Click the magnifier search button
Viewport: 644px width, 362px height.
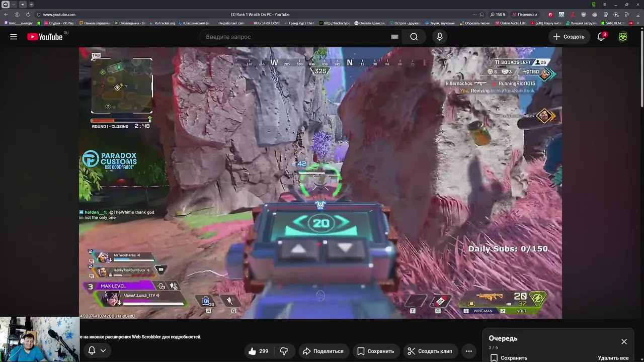point(414,37)
